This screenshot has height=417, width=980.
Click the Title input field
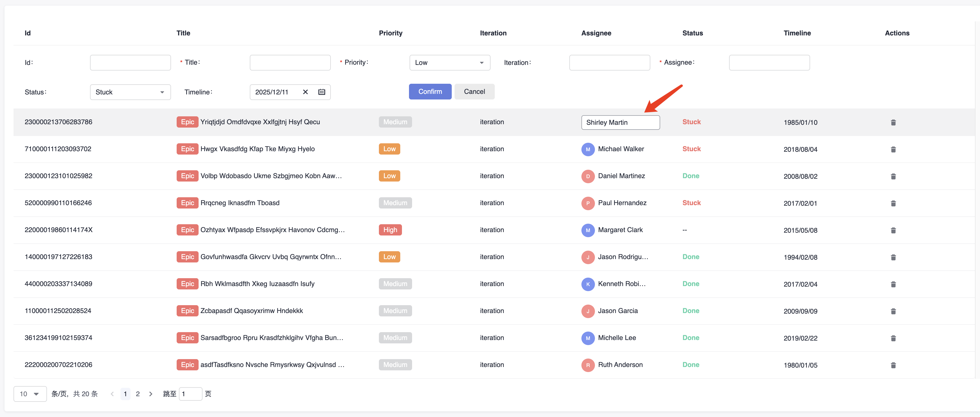(290, 63)
